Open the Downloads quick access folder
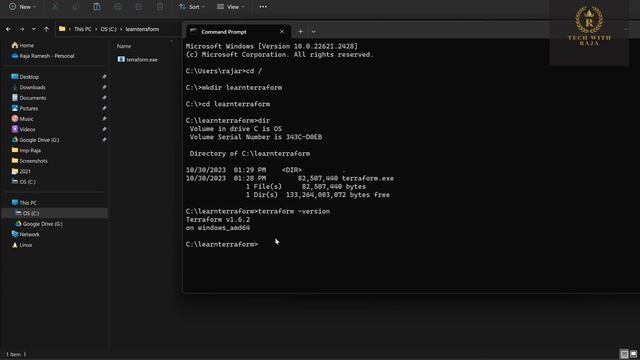The width and height of the screenshot is (640, 360). click(29, 87)
